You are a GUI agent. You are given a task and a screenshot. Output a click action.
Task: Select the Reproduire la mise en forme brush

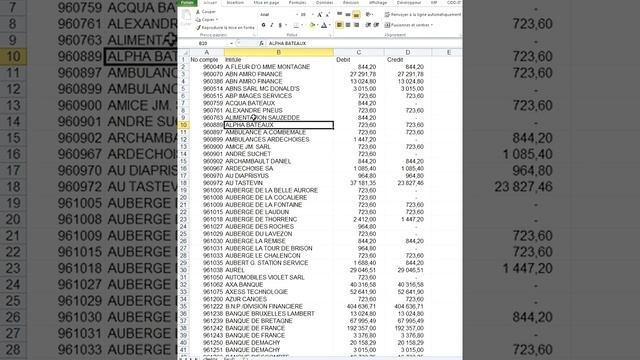pyautogui.click(x=198, y=28)
